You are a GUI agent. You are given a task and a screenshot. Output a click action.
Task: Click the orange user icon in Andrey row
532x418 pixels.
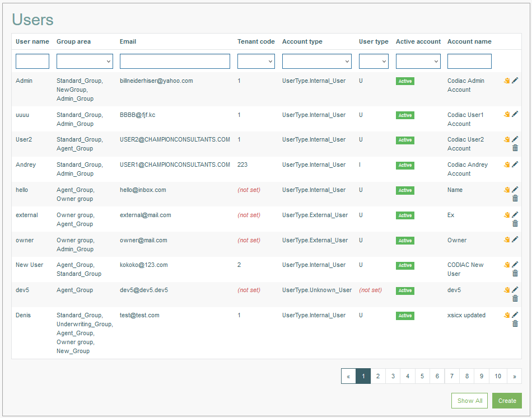[507, 165]
